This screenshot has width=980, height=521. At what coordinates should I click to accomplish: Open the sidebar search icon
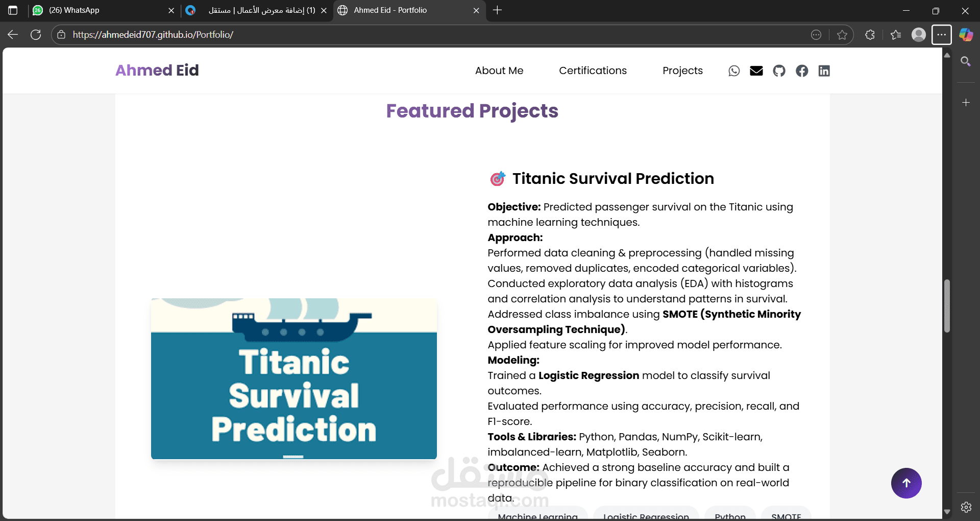(966, 62)
